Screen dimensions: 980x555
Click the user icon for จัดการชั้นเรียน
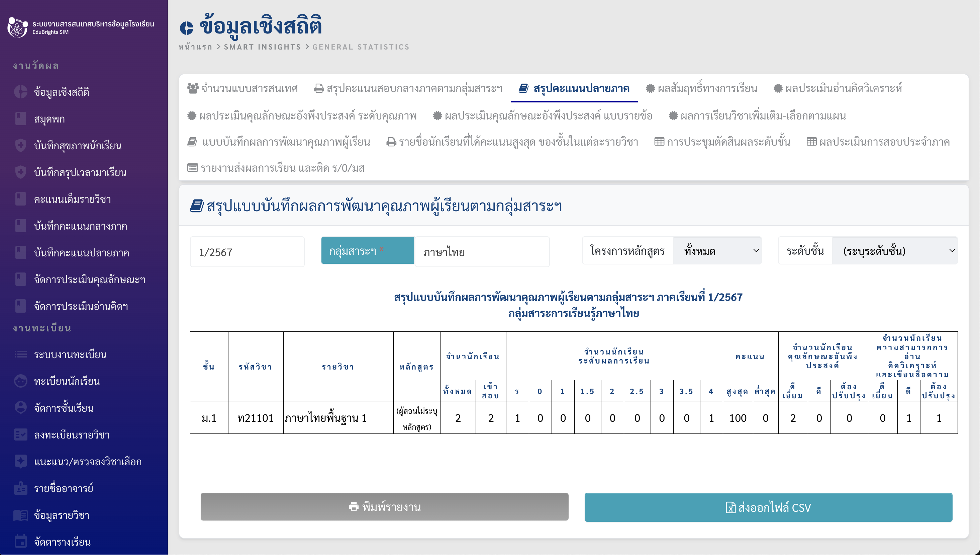coord(20,407)
